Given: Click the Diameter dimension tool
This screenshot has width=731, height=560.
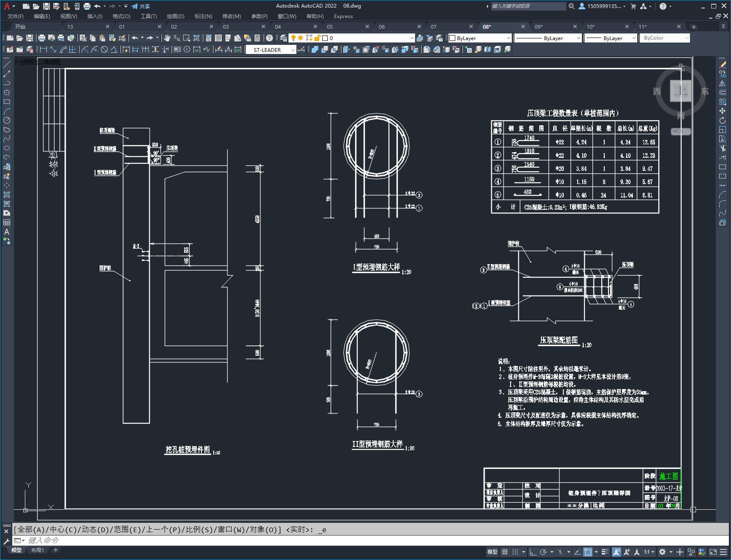Looking at the screenshot, I should pyautogui.click(x=104, y=49).
